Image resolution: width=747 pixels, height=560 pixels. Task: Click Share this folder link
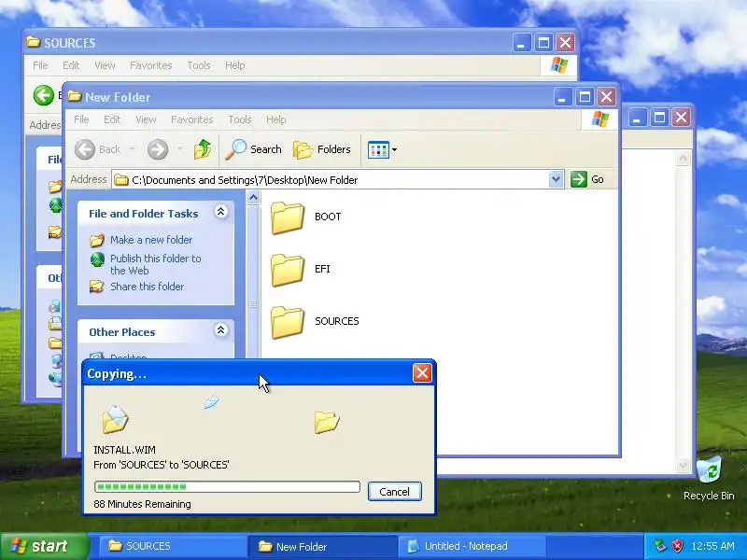(x=148, y=287)
